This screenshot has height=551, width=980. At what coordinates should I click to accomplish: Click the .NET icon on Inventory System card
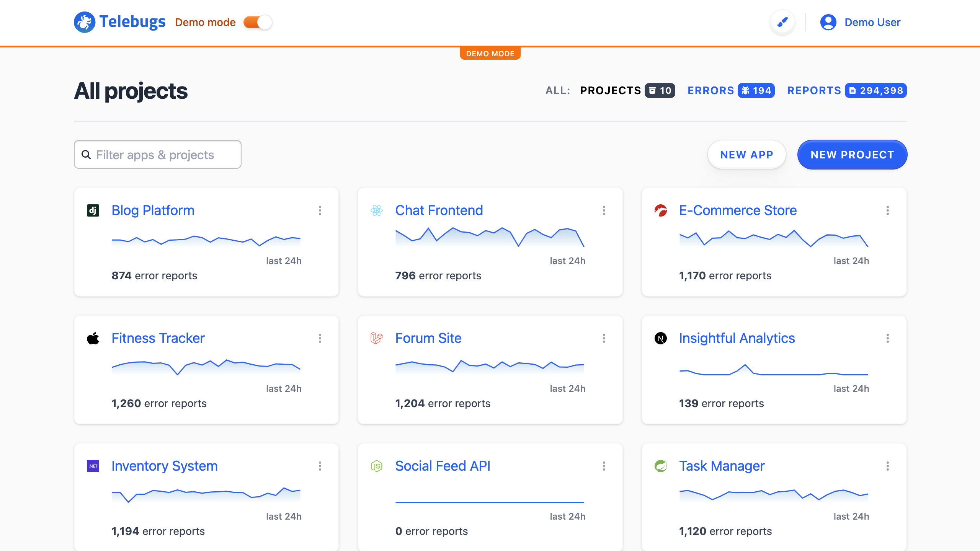coord(93,466)
